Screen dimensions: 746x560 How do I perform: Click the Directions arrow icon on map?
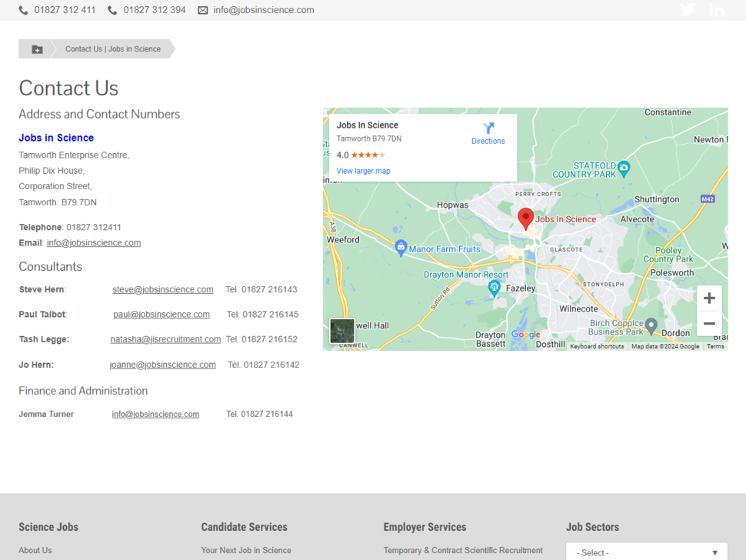tap(488, 128)
